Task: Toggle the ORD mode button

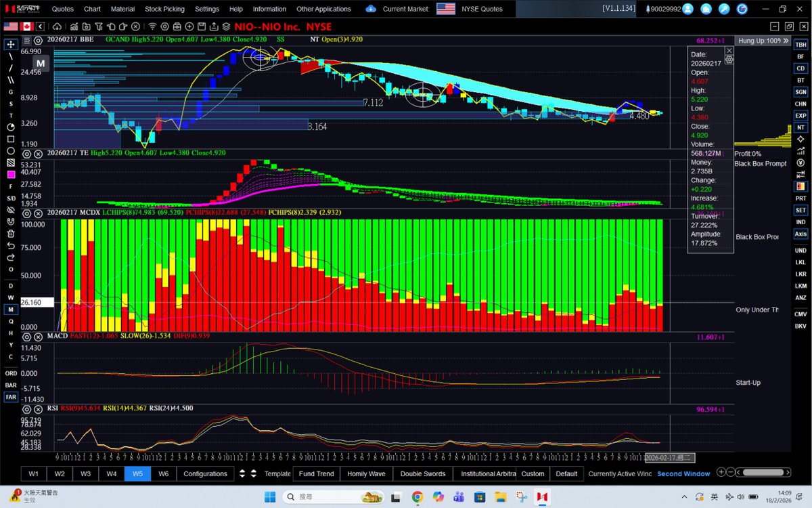Action: (11, 373)
